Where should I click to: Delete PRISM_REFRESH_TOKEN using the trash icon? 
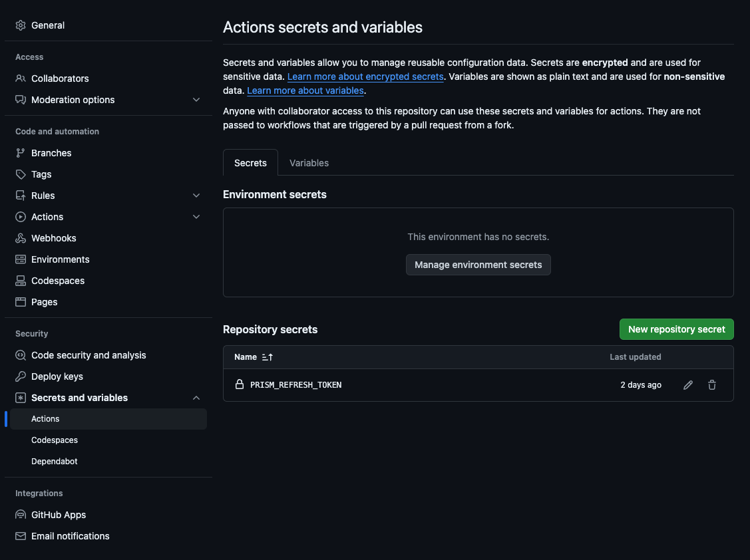pyautogui.click(x=711, y=384)
